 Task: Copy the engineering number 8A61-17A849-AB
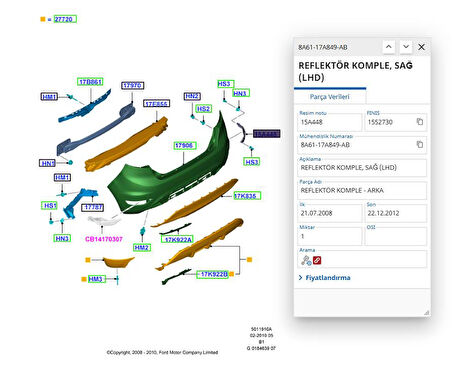[420, 144]
